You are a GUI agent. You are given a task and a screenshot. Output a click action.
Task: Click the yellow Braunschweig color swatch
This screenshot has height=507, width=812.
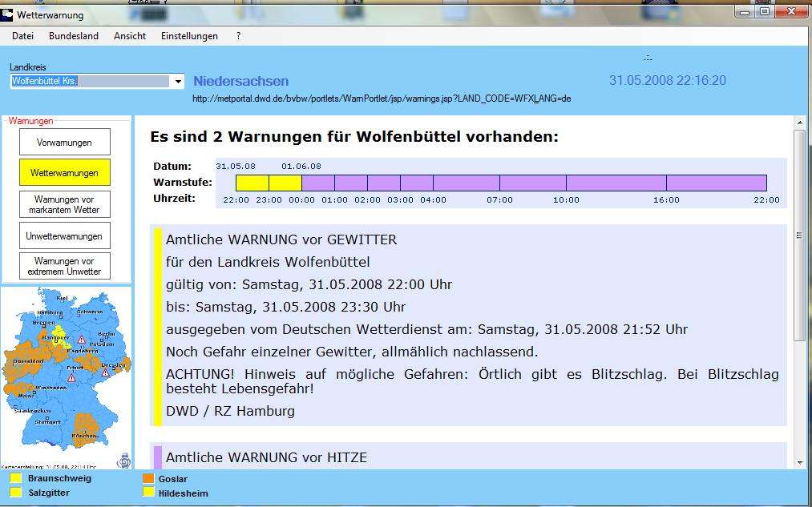tap(15, 479)
